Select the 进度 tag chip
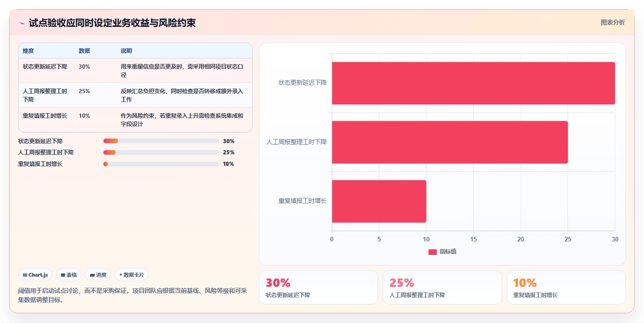This screenshot has height=323, width=644. coord(98,275)
